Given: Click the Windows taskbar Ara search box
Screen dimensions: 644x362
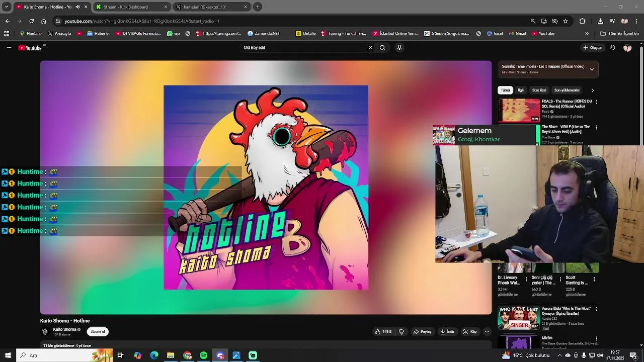Looking at the screenshot, I should [64, 355].
